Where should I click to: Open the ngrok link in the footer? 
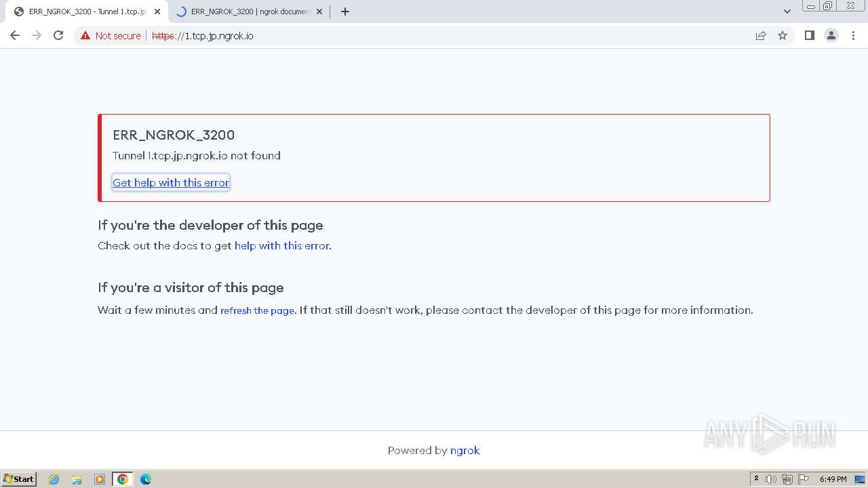[x=465, y=450]
